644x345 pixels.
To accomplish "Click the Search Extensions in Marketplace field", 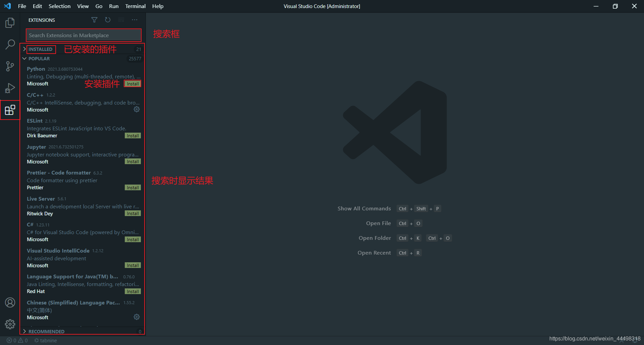I will click(84, 35).
